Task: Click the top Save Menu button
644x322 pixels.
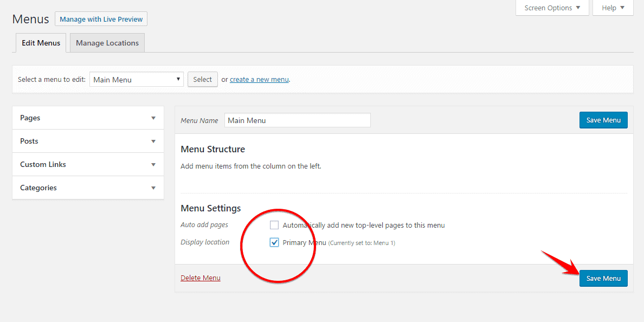Action: tap(603, 120)
